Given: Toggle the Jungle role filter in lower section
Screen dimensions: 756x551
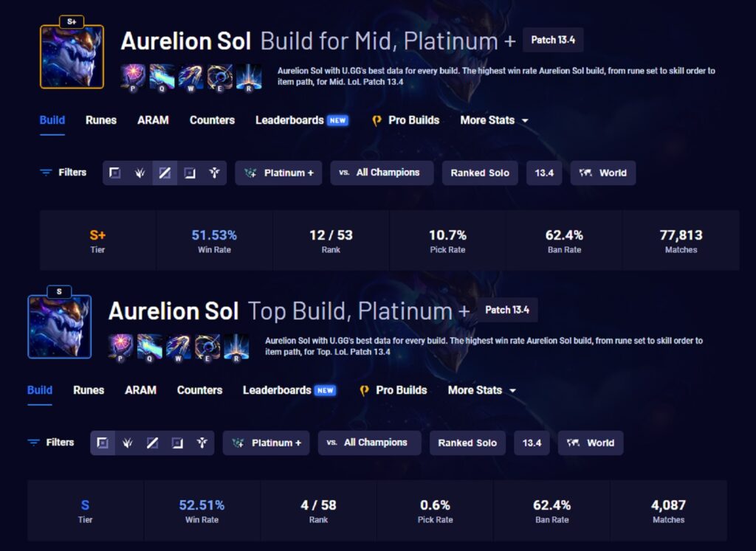Looking at the screenshot, I should click(x=127, y=443).
